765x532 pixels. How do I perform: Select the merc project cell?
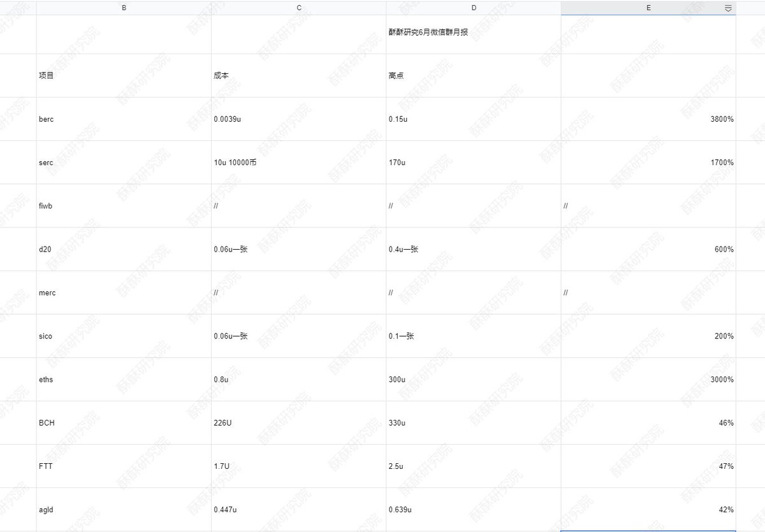(x=124, y=292)
